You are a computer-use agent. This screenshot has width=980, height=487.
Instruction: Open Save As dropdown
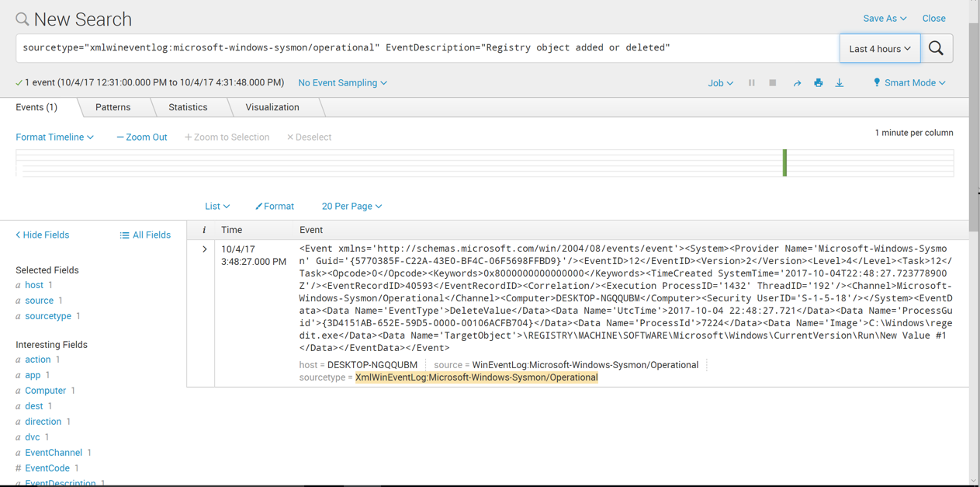(x=885, y=18)
